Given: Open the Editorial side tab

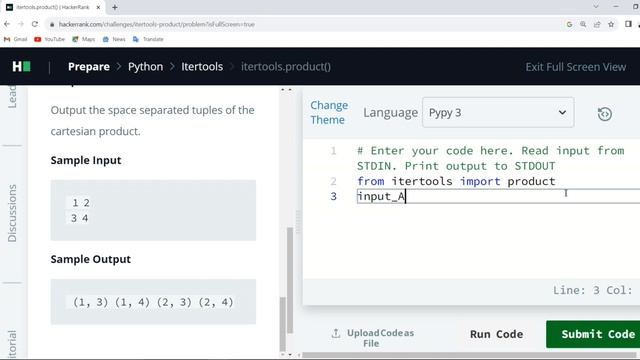Looking at the screenshot, I should 12,345.
